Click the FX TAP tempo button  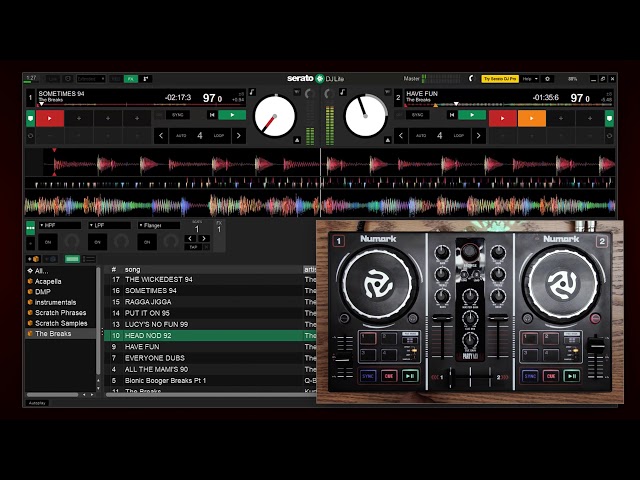point(193,247)
